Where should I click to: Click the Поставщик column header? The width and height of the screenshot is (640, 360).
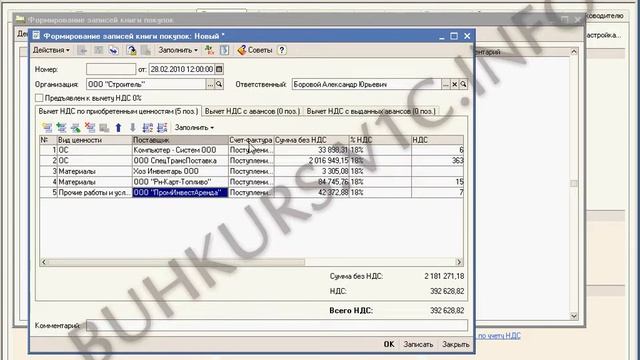click(180, 140)
